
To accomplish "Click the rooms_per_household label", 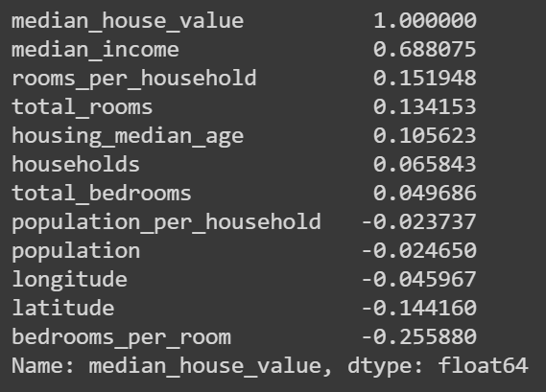I will pyautogui.click(x=134, y=79).
